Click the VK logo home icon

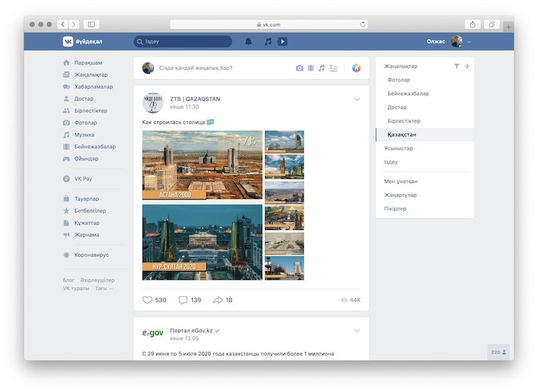coord(68,42)
